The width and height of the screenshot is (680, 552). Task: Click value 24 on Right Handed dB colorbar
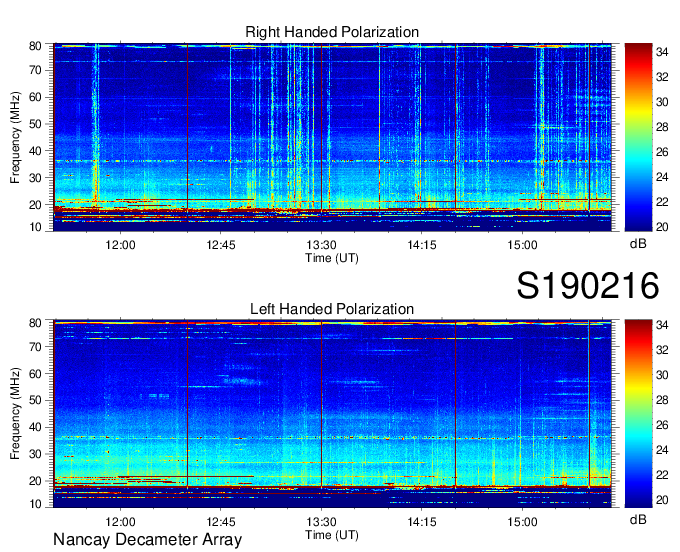(662, 177)
